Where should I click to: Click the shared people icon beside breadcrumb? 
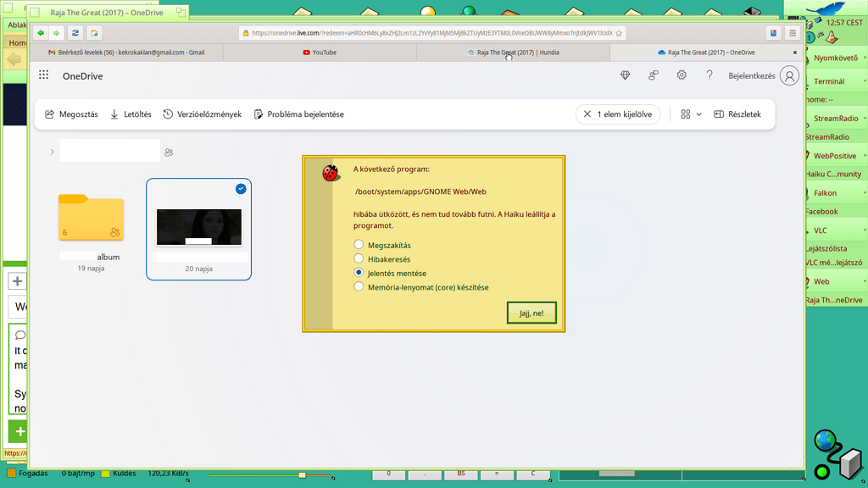[169, 152]
